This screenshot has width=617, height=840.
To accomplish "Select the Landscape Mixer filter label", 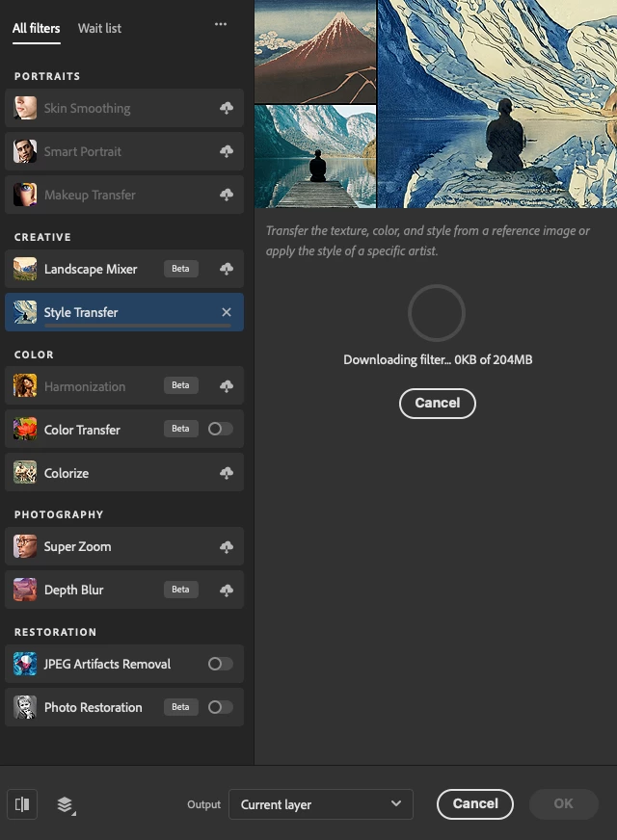I will click(91, 269).
